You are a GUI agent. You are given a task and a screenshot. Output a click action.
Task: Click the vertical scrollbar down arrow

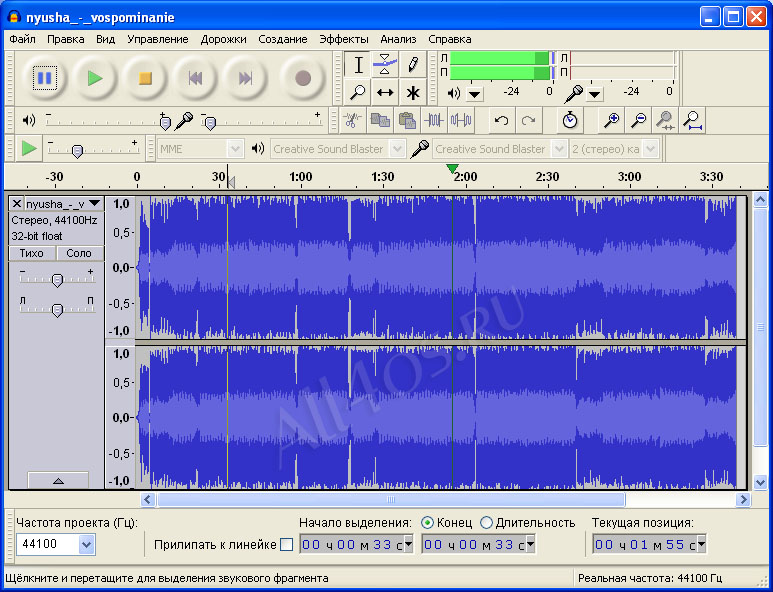760,482
